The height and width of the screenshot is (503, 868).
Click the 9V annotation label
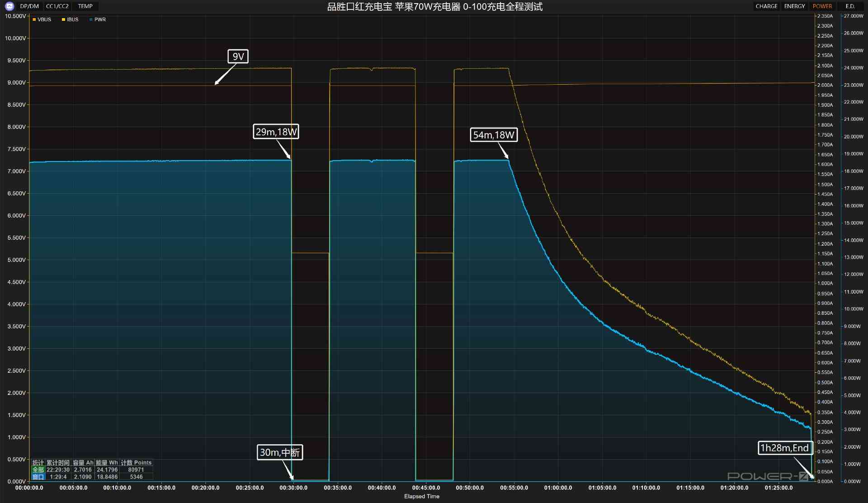[238, 57]
